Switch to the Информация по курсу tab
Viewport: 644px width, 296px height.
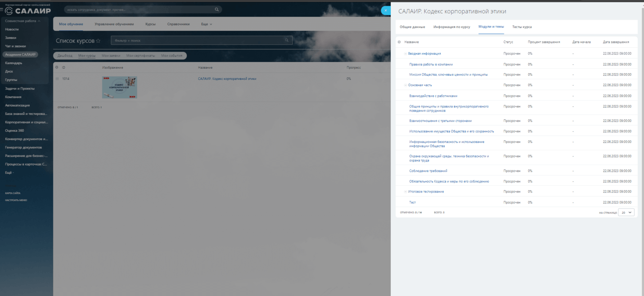coord(452,27)
